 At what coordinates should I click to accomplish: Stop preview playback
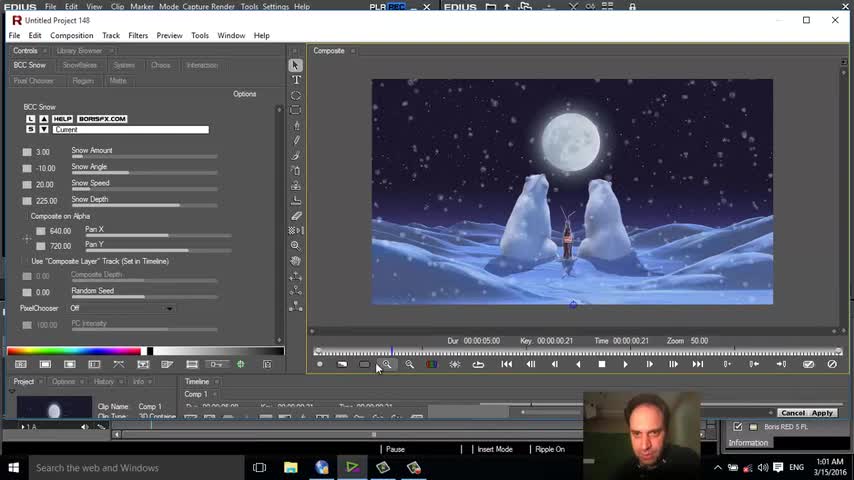coord(602,364)
